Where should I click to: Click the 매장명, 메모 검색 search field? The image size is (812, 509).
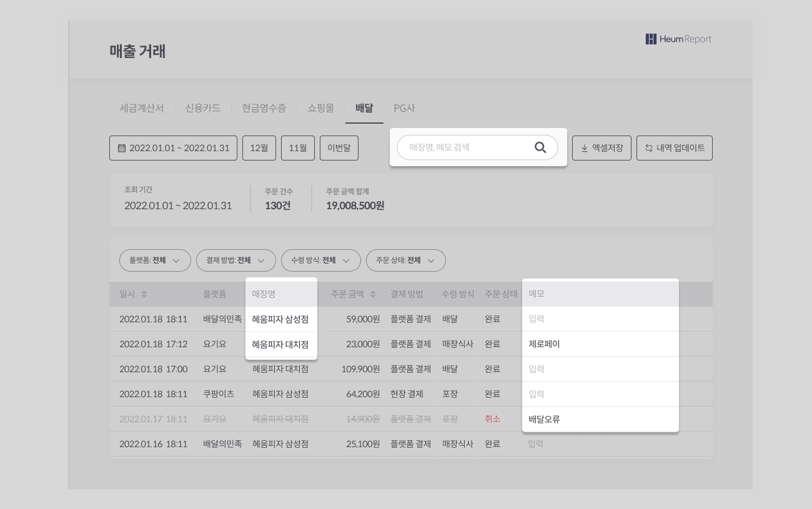point(477,147)
